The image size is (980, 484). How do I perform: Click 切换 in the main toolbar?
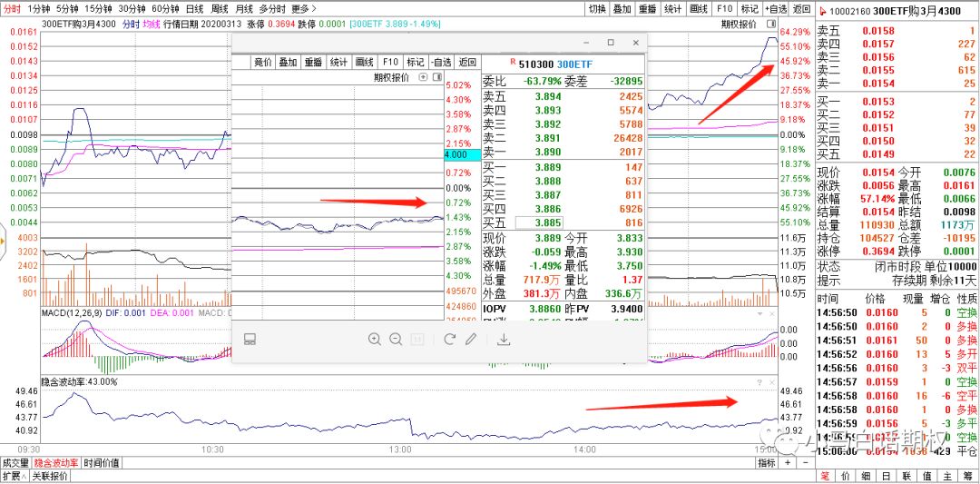(597, 9)
